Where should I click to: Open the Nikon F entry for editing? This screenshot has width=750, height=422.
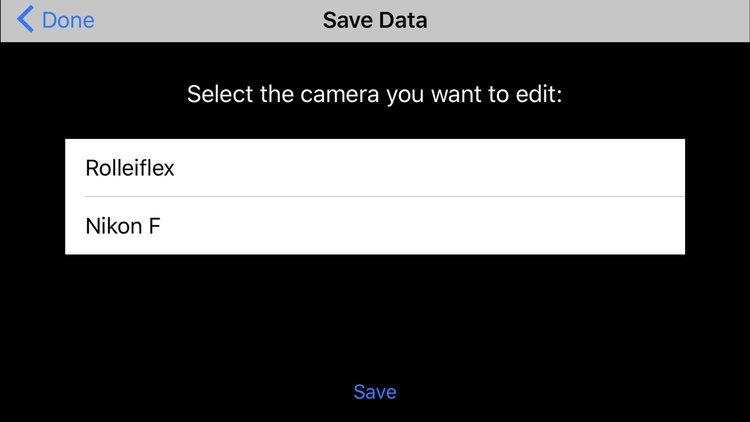click(374, 226)
